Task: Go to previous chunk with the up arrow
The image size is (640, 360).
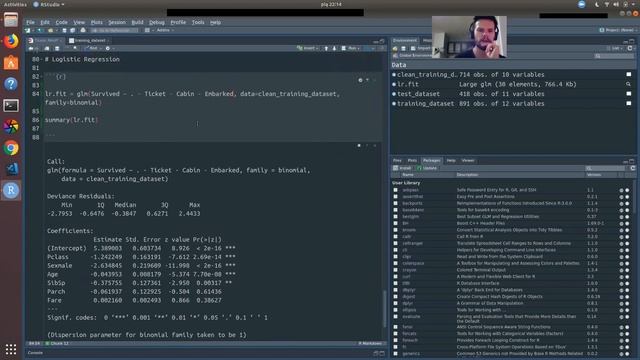Action: tap(326, 48)
